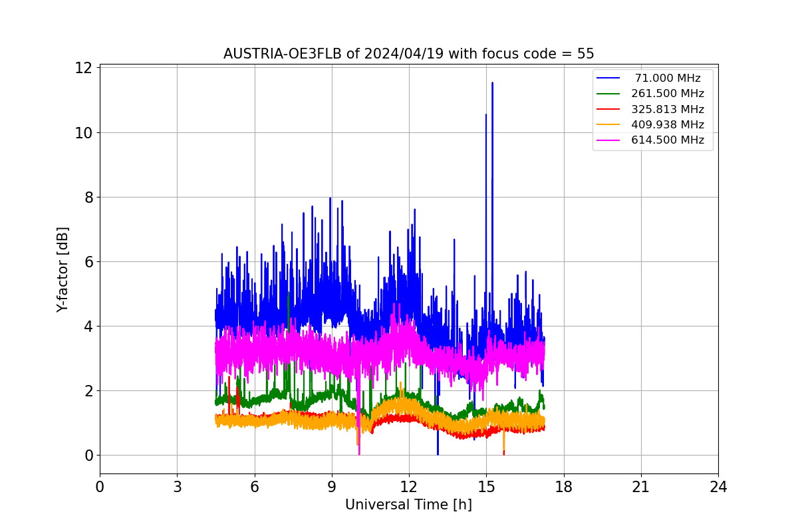Select the 409.938 MHz legend label
This screenshot has height=532, width=798.
(x=668, y=124)
